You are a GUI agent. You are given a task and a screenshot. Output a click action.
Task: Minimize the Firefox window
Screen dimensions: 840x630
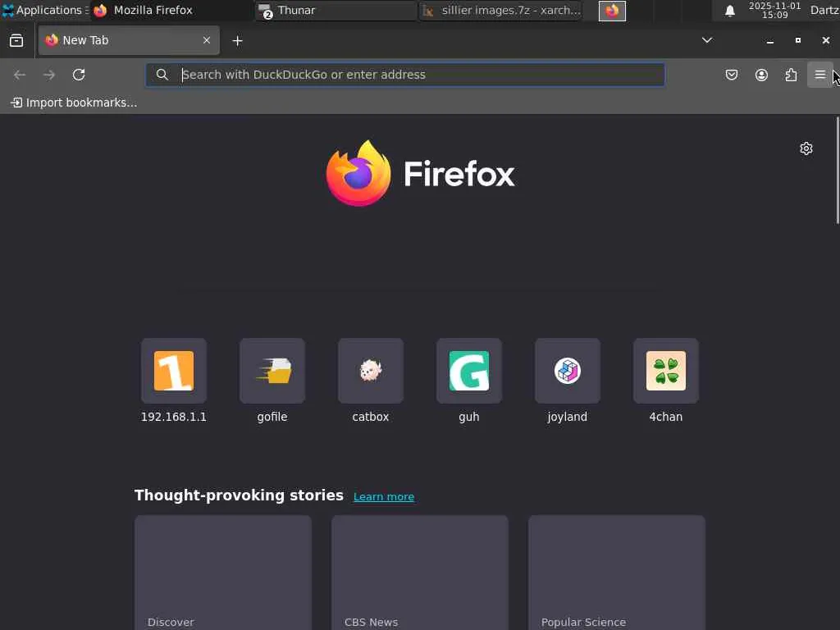[769, 41]
